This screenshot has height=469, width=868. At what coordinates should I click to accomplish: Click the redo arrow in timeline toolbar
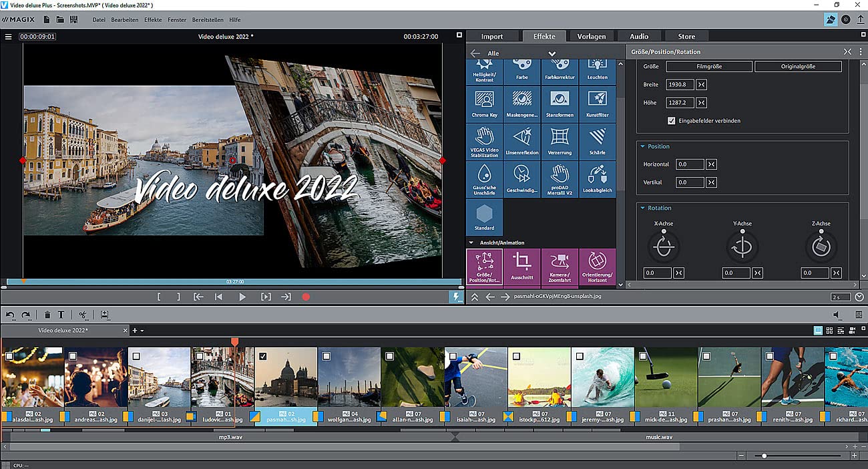point(26,315)
